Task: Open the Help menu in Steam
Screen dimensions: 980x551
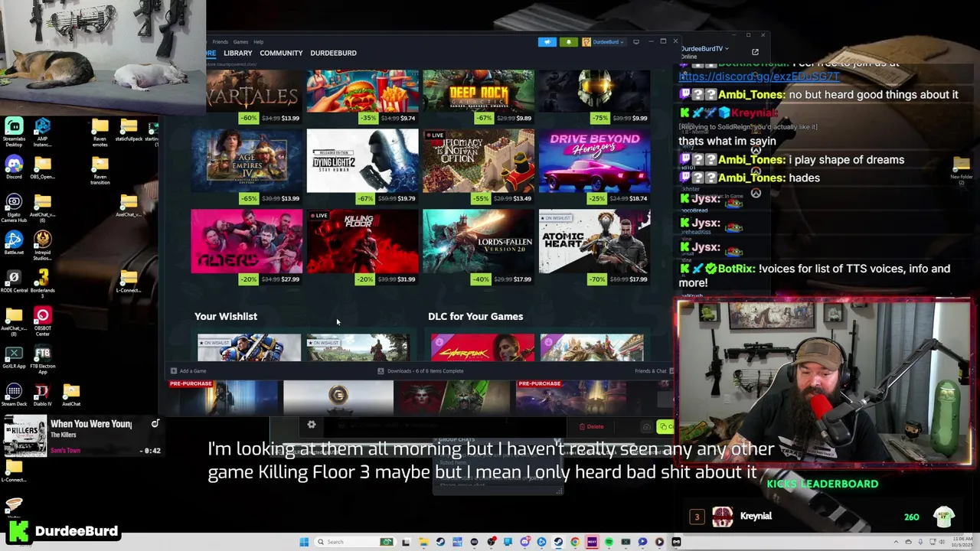Action: [x=259, y=42]
